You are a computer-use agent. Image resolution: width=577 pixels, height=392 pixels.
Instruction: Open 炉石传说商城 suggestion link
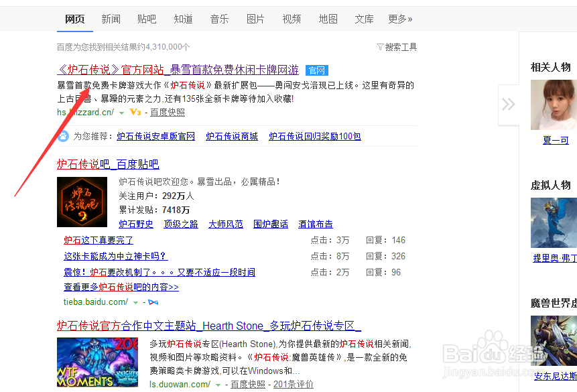[232, 136]
